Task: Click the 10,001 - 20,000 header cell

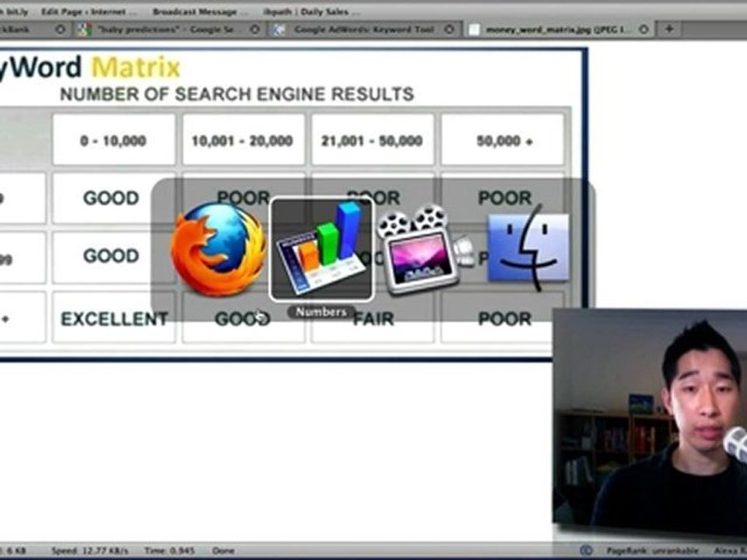Action: pos(243,141)
